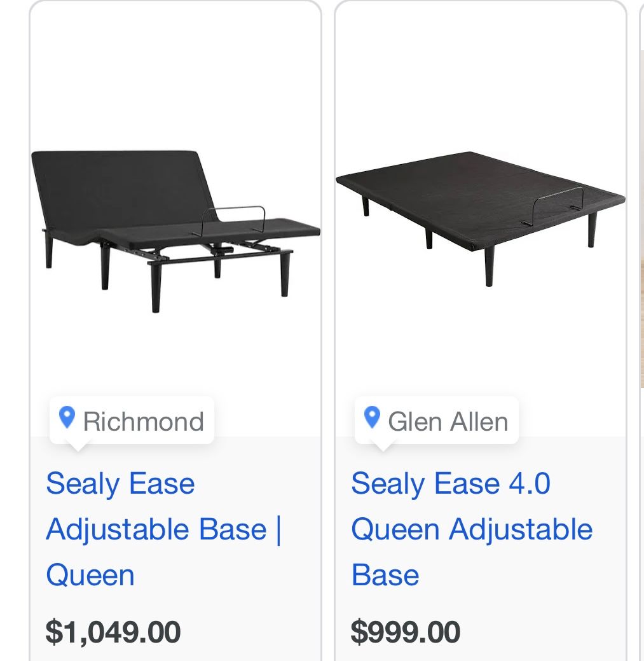Screen dimensions: 644x661
Task: Click the Queen Adjustable line of the Glen Allen title
Action: click(x=471, y=529)
